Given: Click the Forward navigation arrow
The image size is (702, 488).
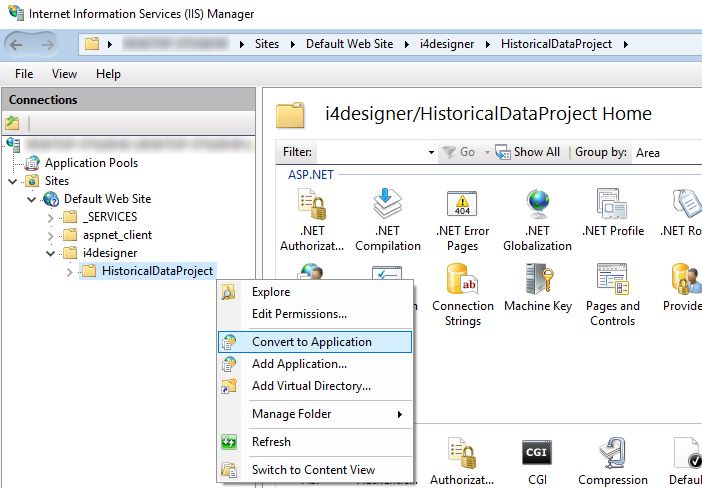Looking at the screenshot, I should (x=48, y=45).
